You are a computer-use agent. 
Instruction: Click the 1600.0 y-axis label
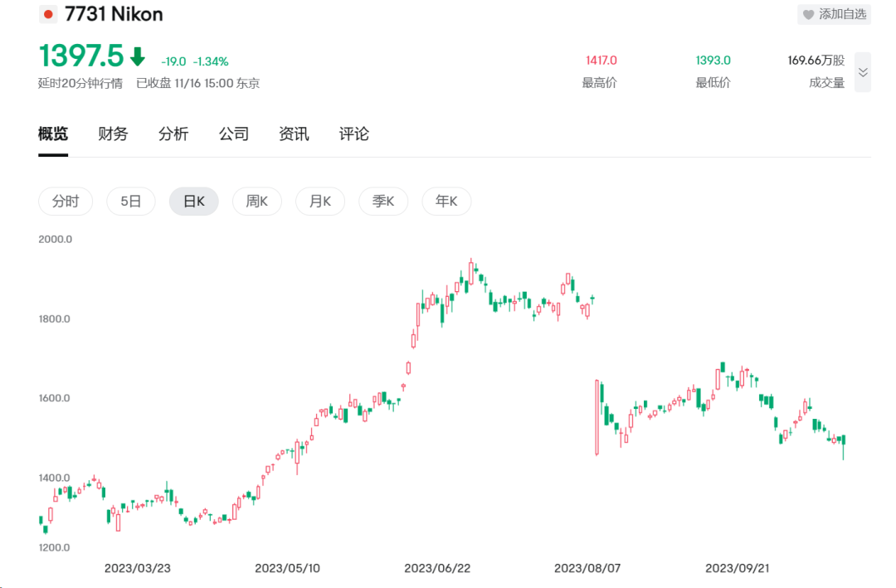[54, 398]
